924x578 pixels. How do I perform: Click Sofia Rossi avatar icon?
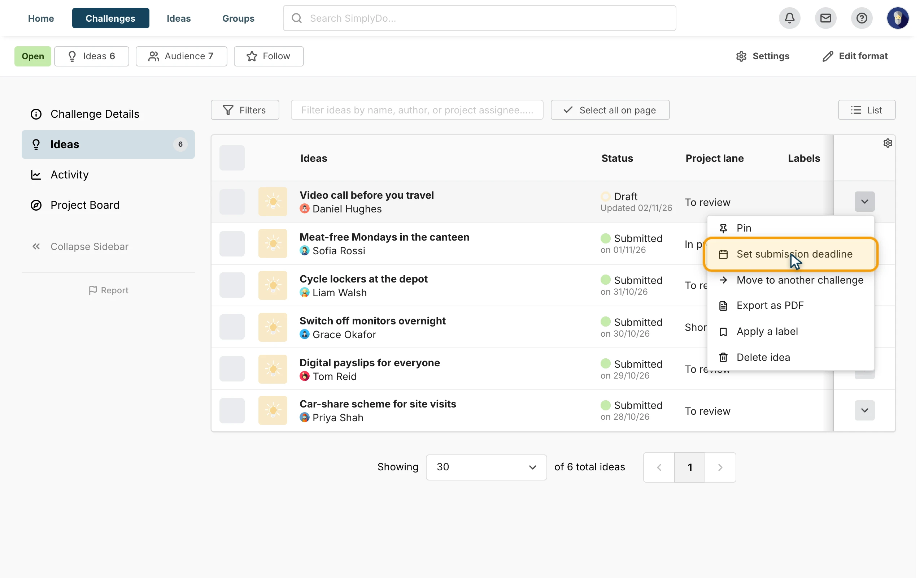(x=304, y=251)
